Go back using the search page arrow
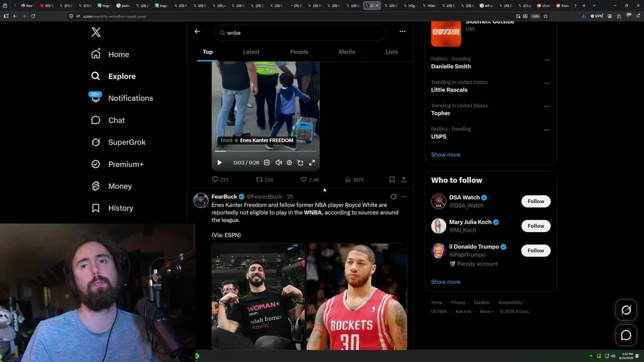This screenshot has width=644, height=362. click(197, 32)
